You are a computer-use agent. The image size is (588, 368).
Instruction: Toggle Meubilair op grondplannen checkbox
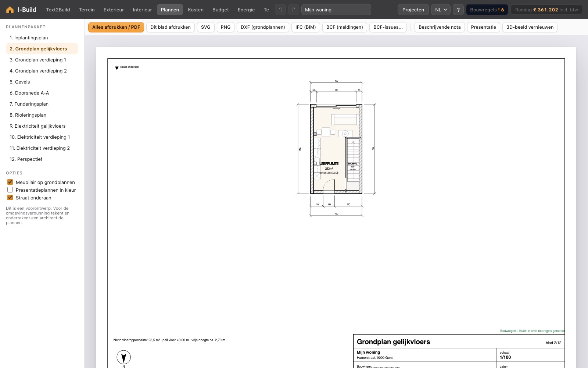10,182
